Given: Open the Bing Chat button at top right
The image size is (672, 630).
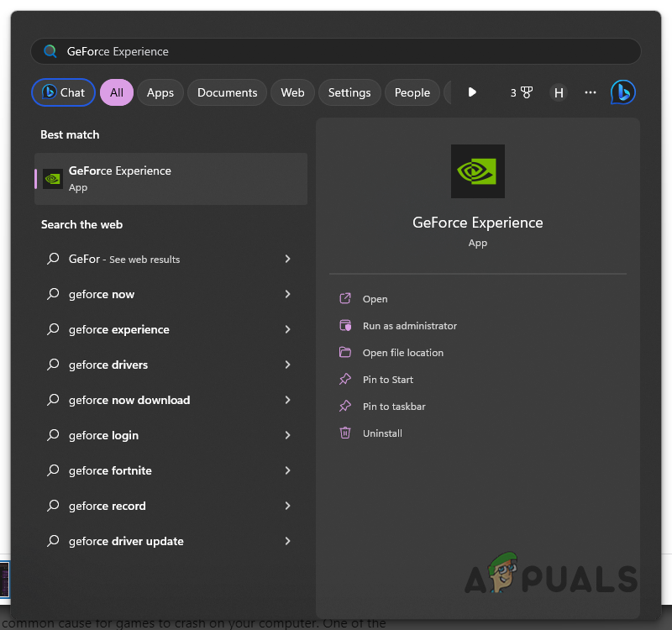Looking at the screenshot, I should tap(622, 92).
